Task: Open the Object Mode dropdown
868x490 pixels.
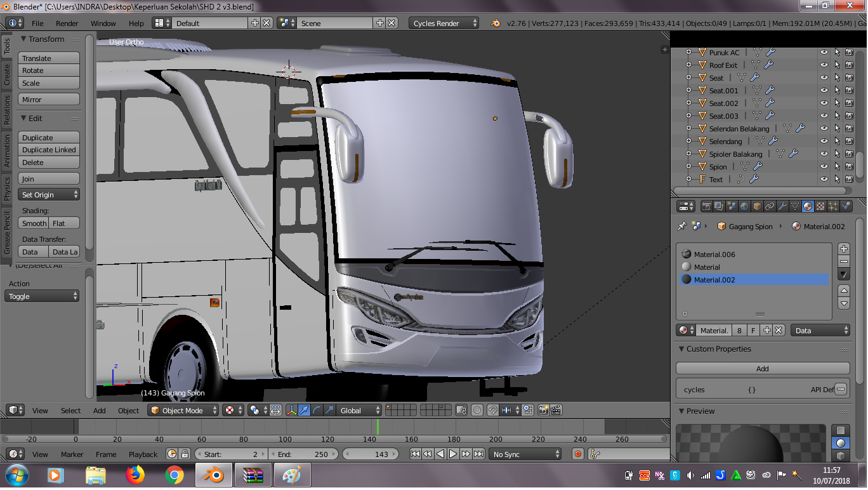Action: (183, 410)
